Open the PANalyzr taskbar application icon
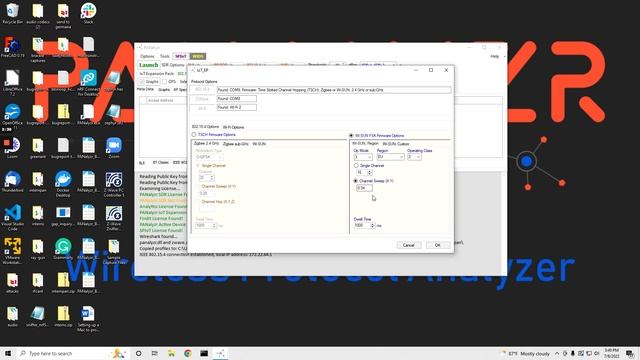The image size is (640, 360). point(220,353)
